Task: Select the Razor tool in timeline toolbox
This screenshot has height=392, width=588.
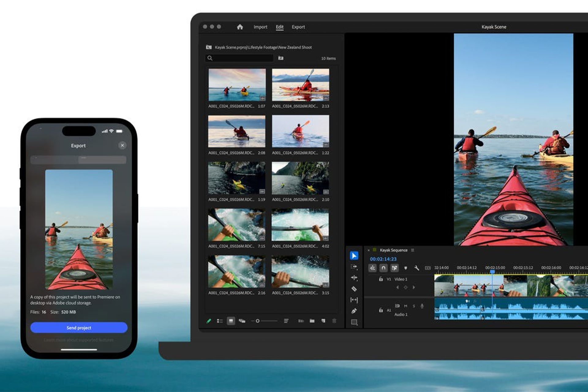Action: pos(354,289)
